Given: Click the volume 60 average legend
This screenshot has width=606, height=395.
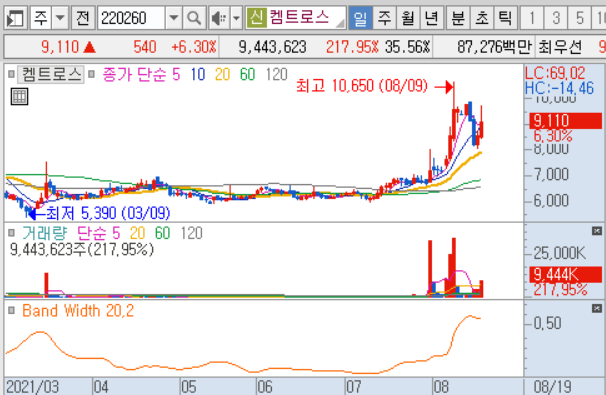Looking at the screenshot, I should [162, 233].
